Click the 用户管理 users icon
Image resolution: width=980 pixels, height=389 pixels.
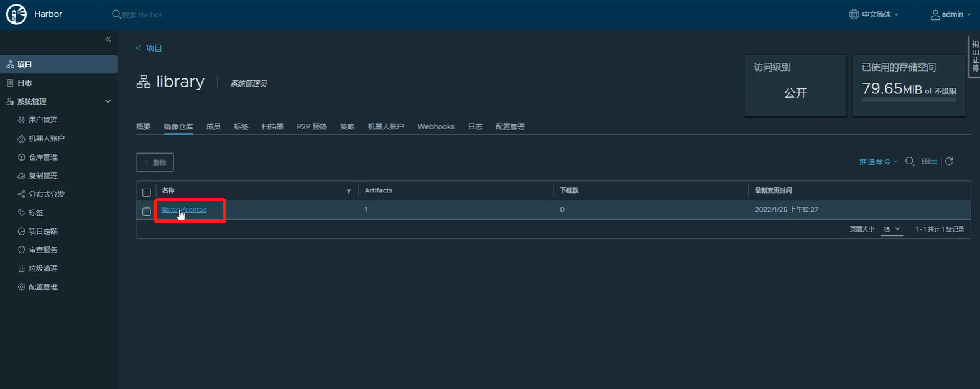click(x=22, y=120)
